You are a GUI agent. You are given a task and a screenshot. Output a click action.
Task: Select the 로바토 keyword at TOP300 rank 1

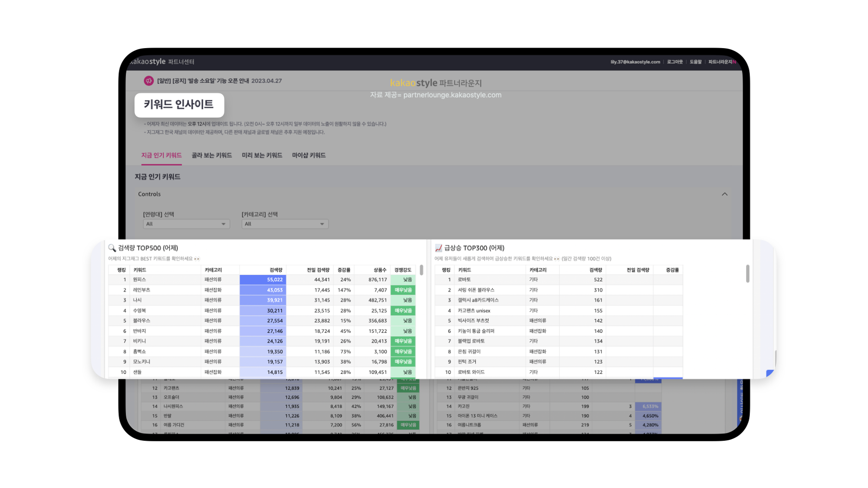tap(464, 280)
